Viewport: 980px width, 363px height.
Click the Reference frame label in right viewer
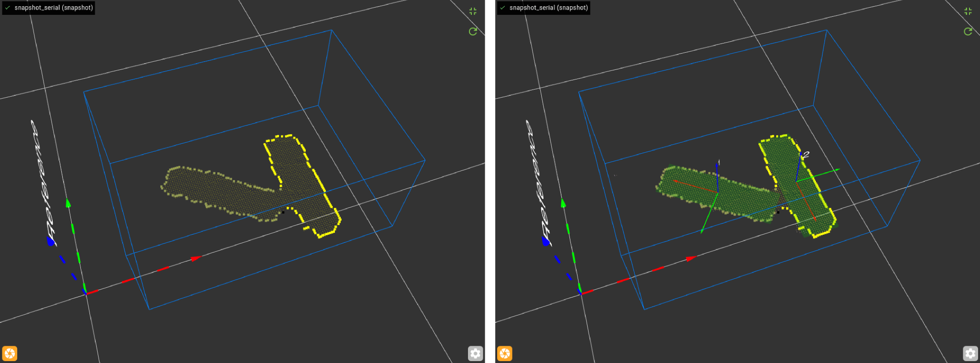click(x=538, y=182)
